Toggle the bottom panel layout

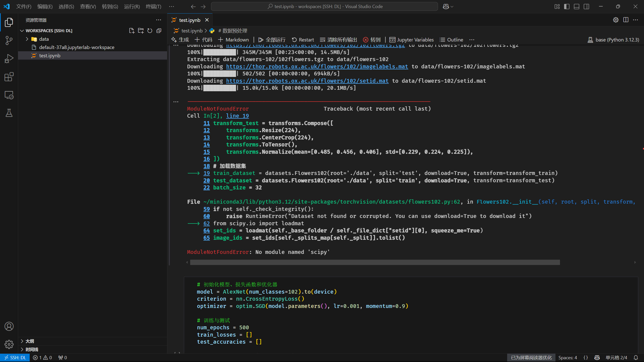coord(577,7)
